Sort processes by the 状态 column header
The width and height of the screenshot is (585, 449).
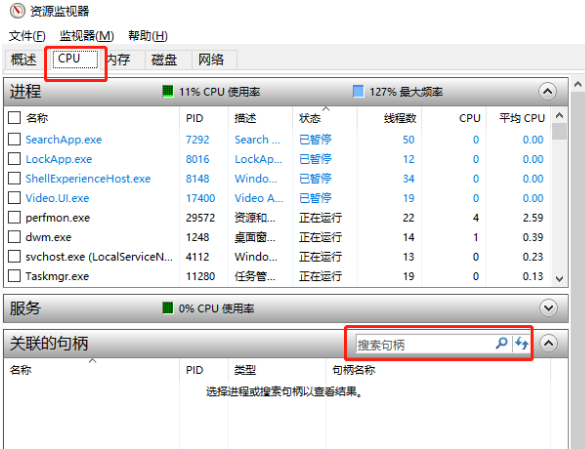[x=310, y=118]
